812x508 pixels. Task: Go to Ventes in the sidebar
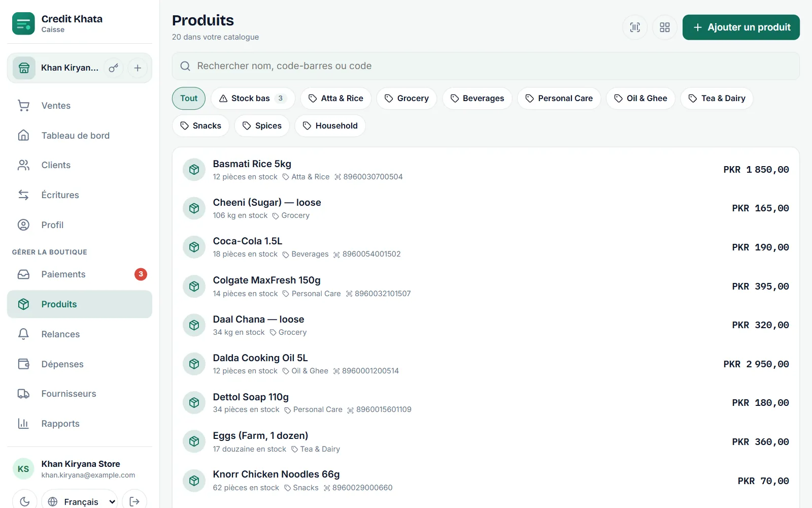[80, 106]
